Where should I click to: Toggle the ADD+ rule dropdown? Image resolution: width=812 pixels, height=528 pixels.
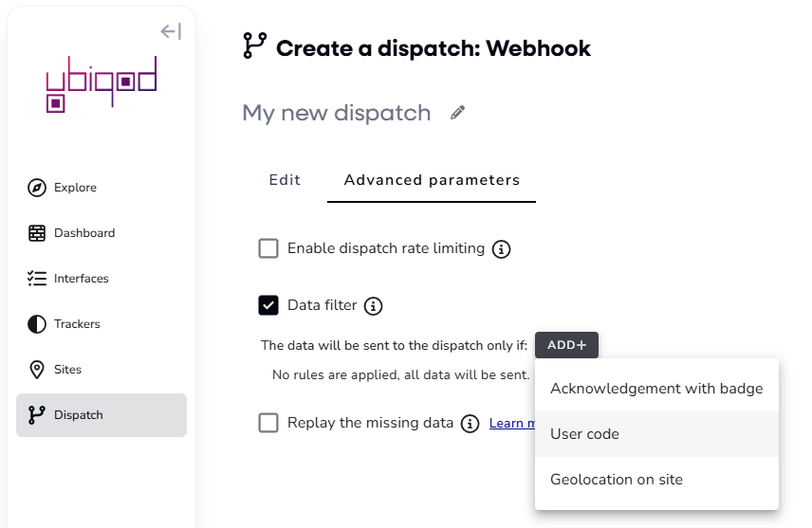pyautogui.click(x=566, y=345)
